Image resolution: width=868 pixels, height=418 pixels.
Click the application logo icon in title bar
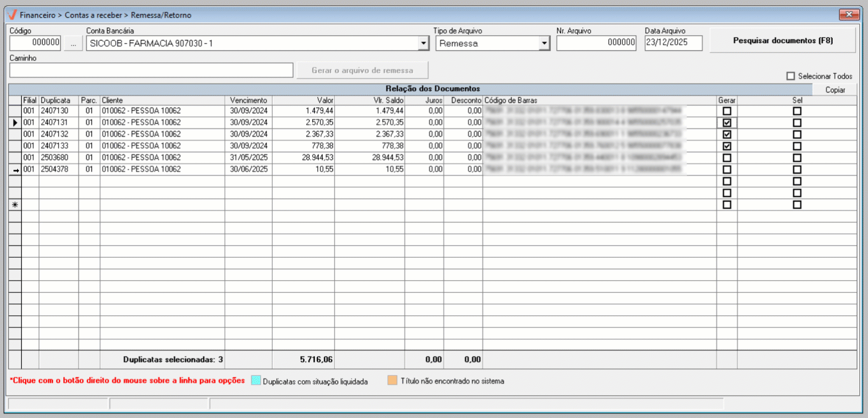coord(12,15)
